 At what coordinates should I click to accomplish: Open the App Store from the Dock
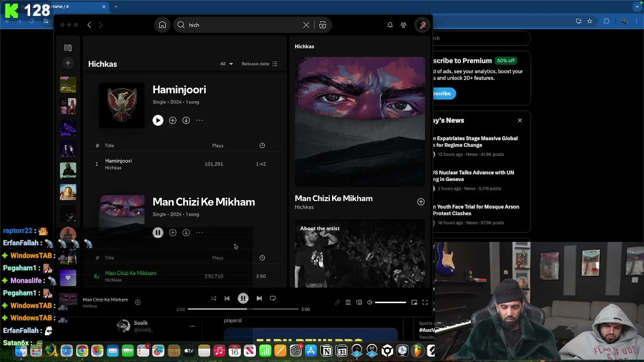coord(311,351)
